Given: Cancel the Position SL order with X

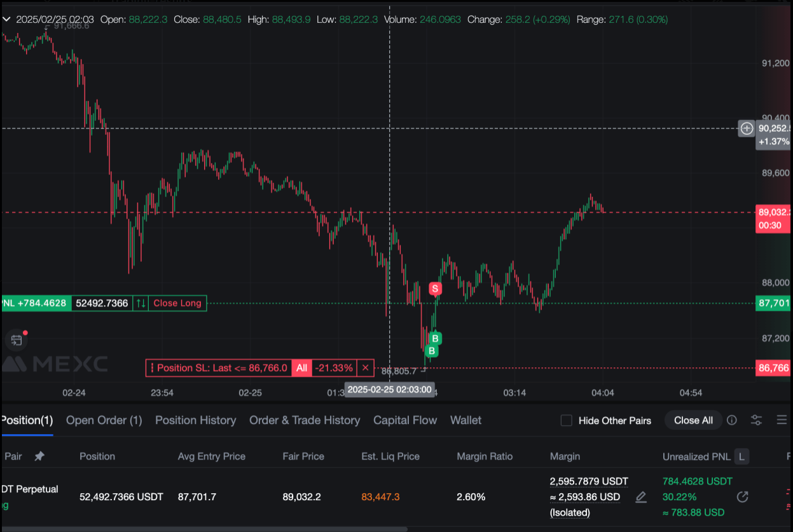Looking at the screenshot, I should (365, 368).
